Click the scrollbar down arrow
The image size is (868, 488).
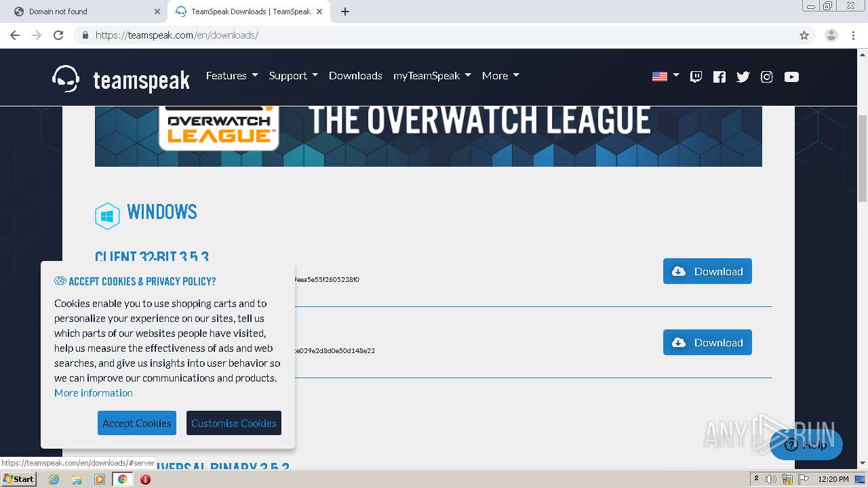863,464
